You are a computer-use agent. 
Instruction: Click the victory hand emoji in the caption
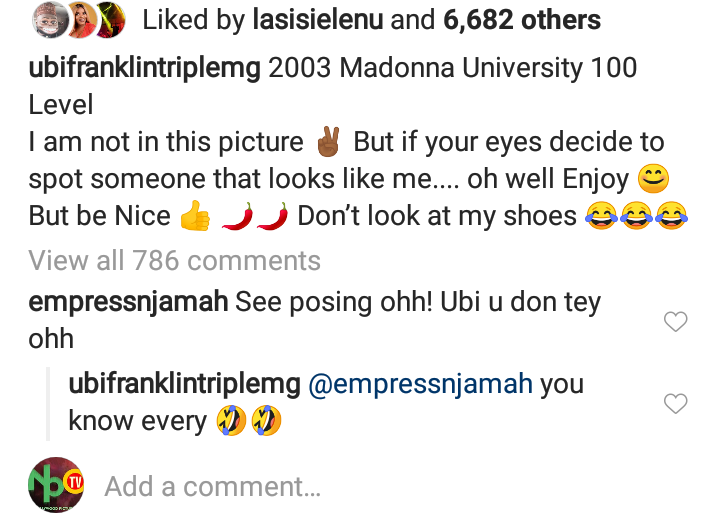coord(327,143)
